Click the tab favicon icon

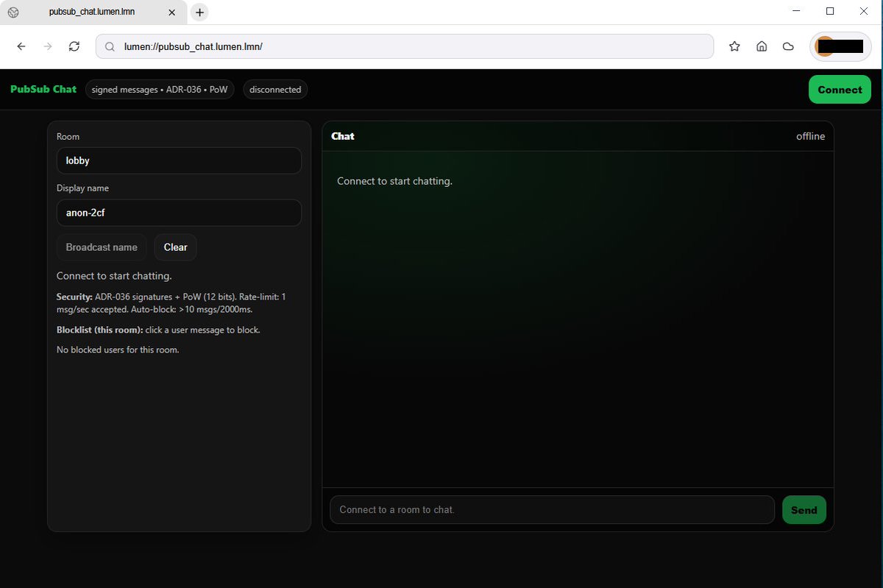13,13
